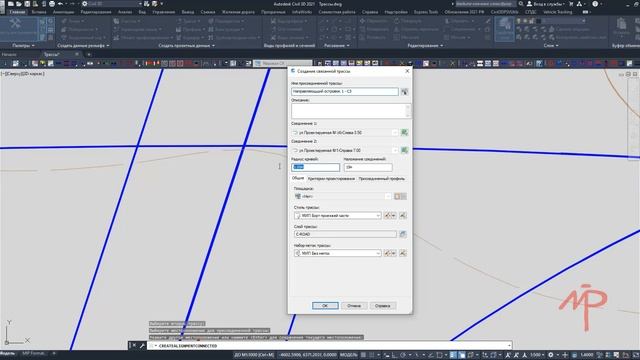Image resolution: width=640 pixels, height=360 pixels.
Task: Click the status bar gear workspace icon
Action: point(551,355)
